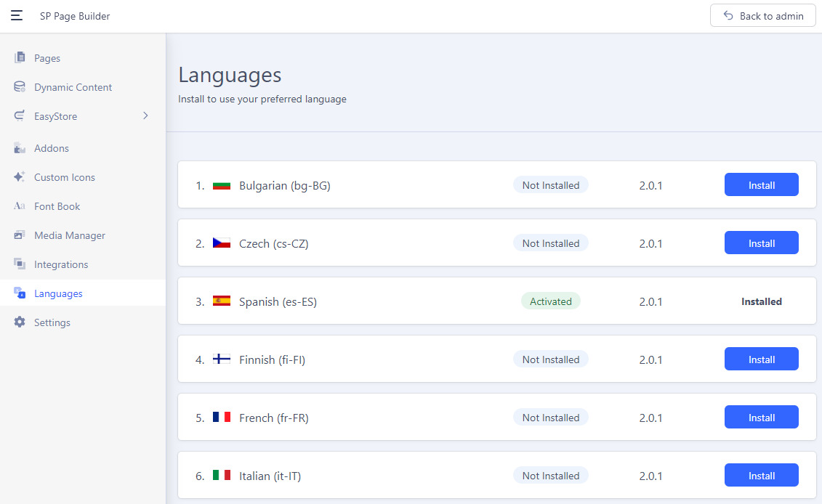The height and width of the screenshot is (504, 822).
Task: Click the Settings gear icon
Action: click(x=20, y=322)
